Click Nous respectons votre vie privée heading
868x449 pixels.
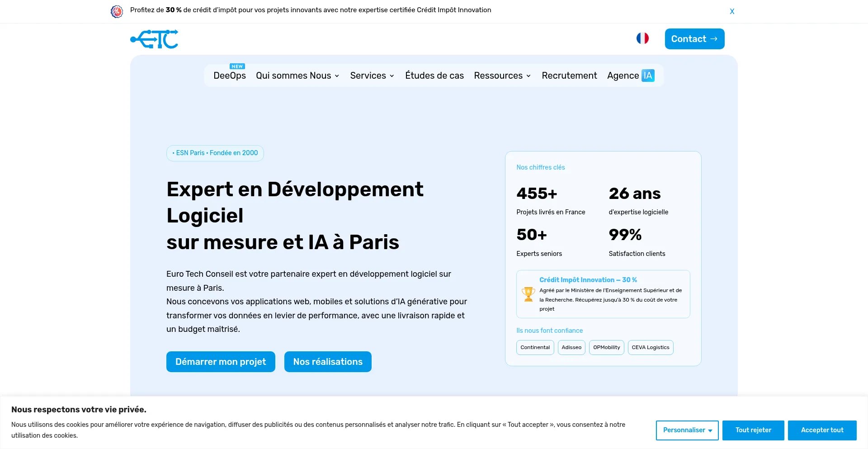[79, 410]
